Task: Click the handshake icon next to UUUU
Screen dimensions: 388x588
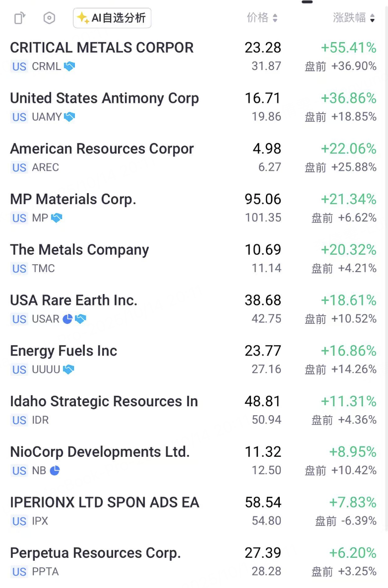Action: coord(68,369)
